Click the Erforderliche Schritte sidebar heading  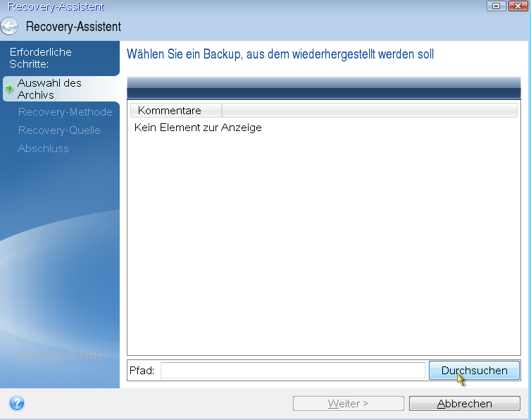(40, 57)
